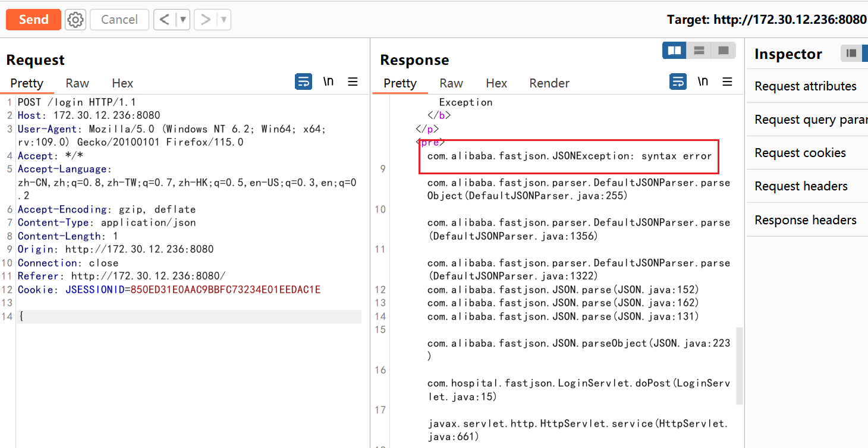
Task: Expand Request attributes in Inspector
Action: [x=807, y=86]
